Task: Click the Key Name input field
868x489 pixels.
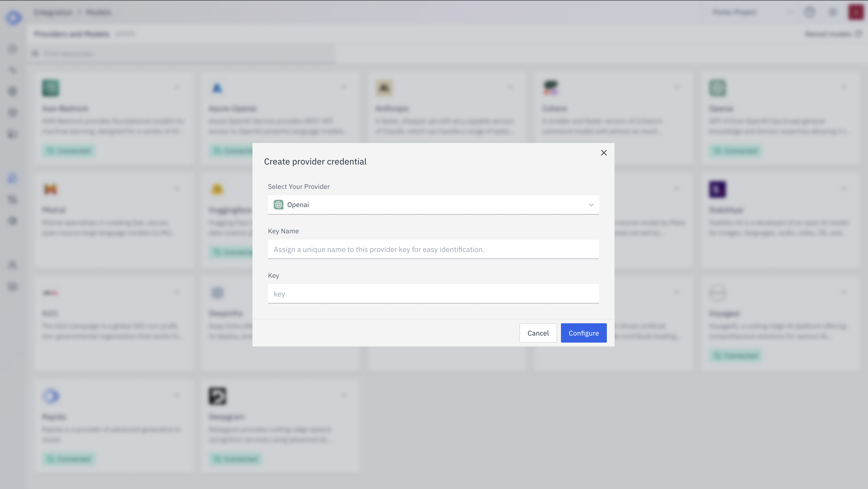Action: coord(433,249)
